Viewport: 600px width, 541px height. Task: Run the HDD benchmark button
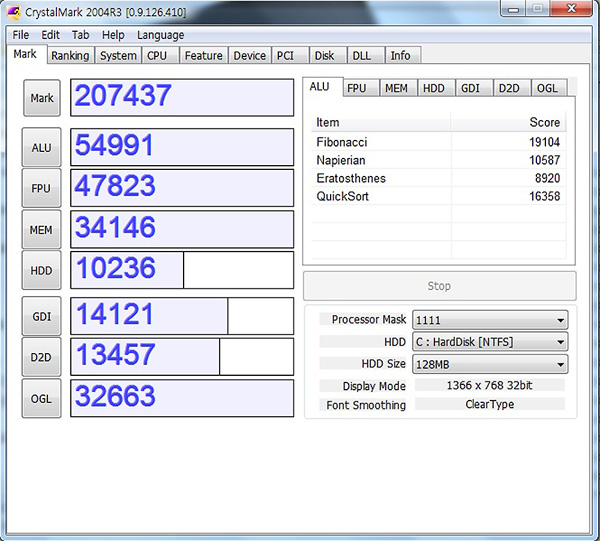(x=41, y=270)
